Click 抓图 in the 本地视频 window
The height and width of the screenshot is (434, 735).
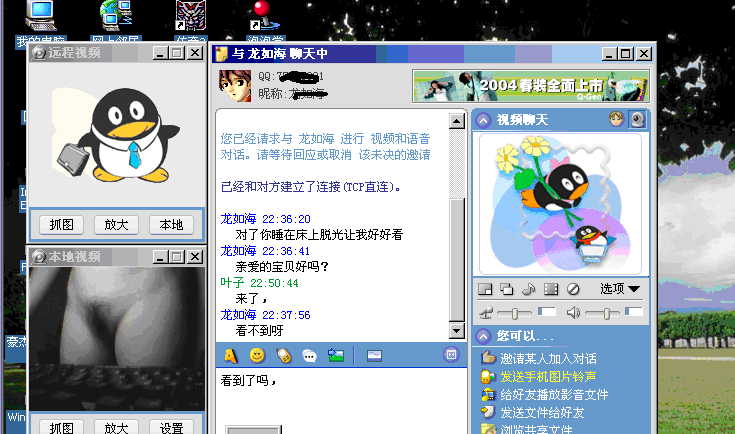click(x=61, y=427)
